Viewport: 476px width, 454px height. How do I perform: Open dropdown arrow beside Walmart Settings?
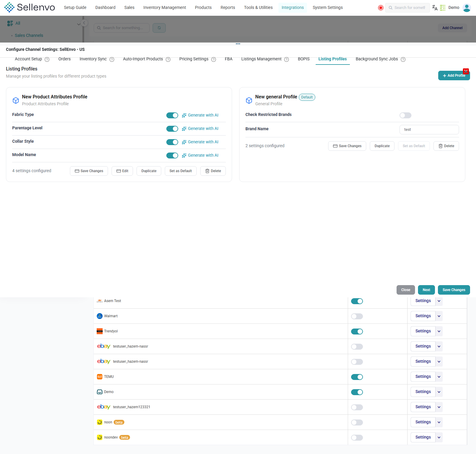tap(439, 316)
